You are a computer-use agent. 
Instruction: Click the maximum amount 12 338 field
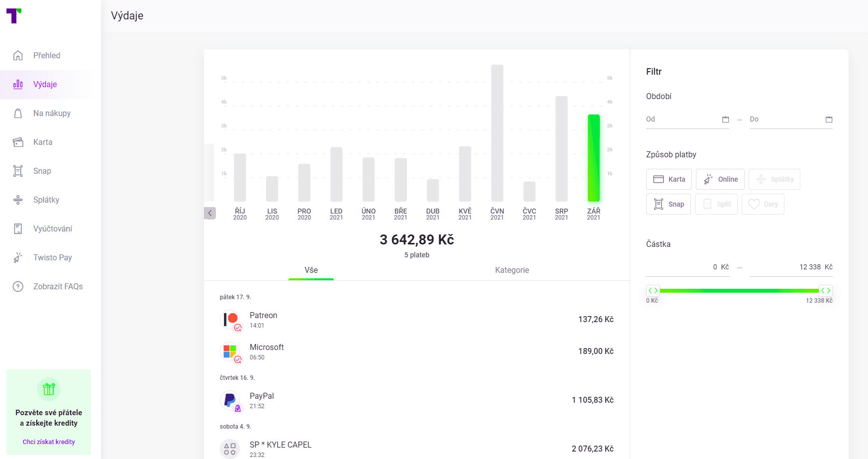tap(791, 267)
